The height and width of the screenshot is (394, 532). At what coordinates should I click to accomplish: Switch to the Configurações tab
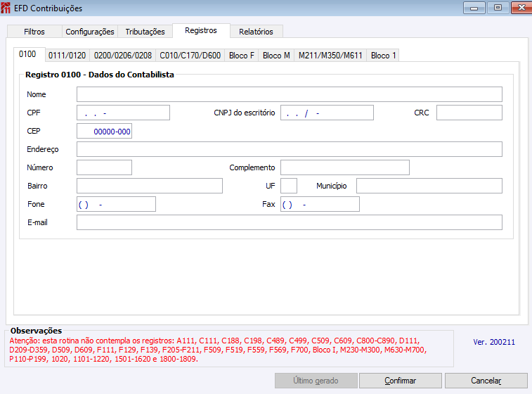pos(90,32)
